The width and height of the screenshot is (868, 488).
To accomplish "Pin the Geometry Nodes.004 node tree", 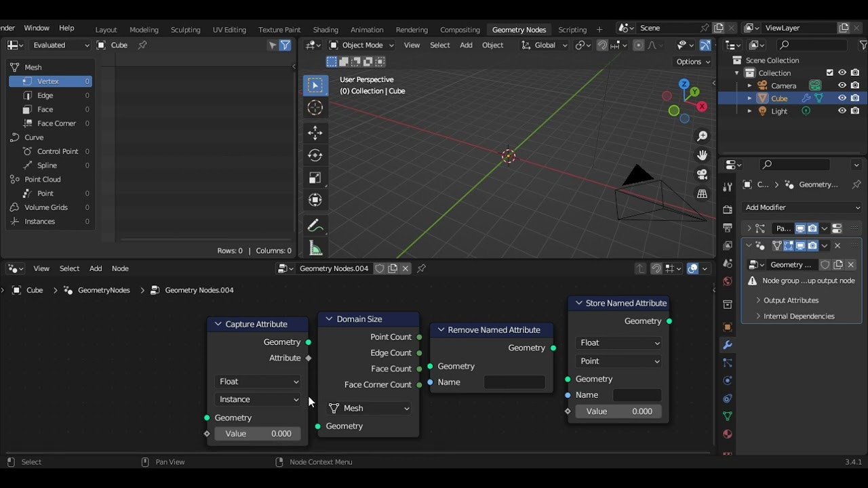I will (x=421, y=268).
